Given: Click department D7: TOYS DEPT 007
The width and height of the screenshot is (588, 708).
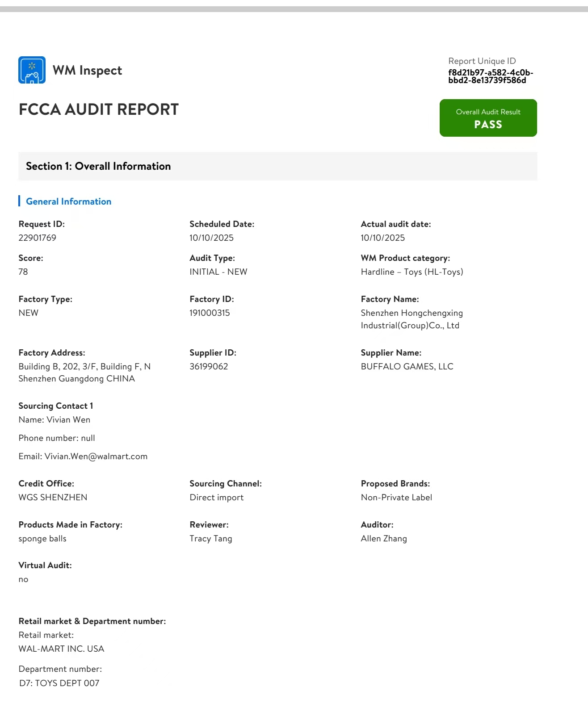Looking at the screenshot, I should point(59,683).
